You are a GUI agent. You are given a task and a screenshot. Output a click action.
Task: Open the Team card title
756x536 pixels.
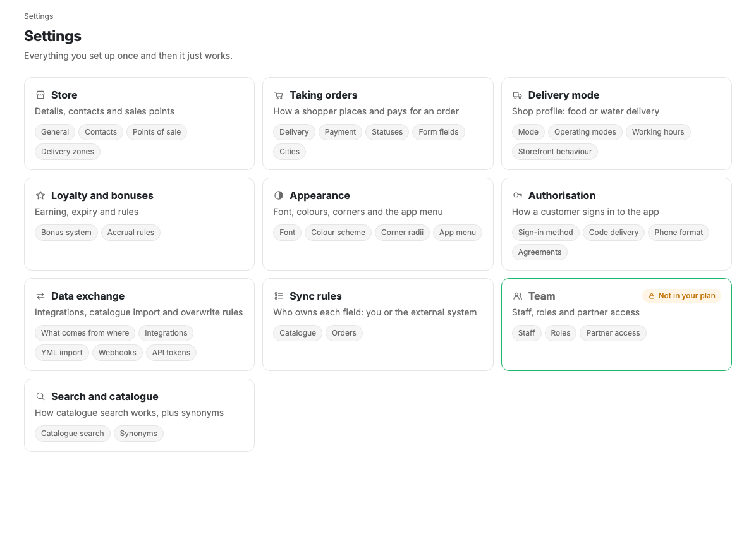tap(542, 296)
